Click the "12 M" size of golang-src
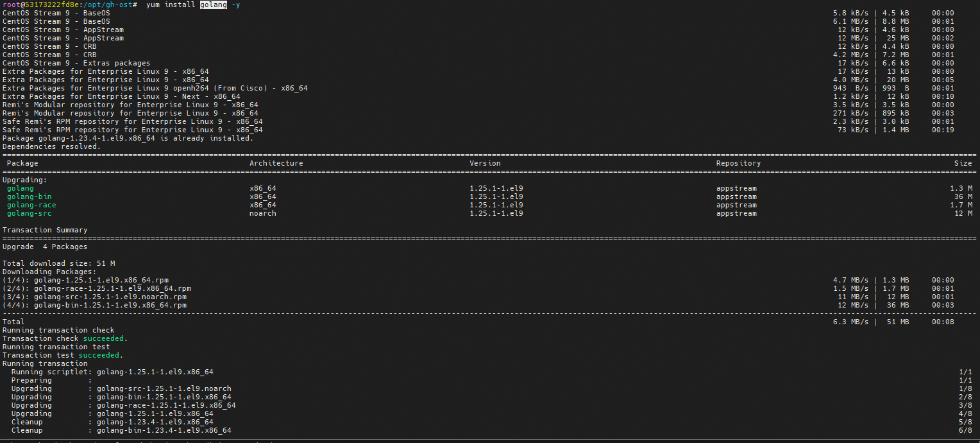Image resolution: width=980 pixels, height=443 pixels. [x=963, y=213]
